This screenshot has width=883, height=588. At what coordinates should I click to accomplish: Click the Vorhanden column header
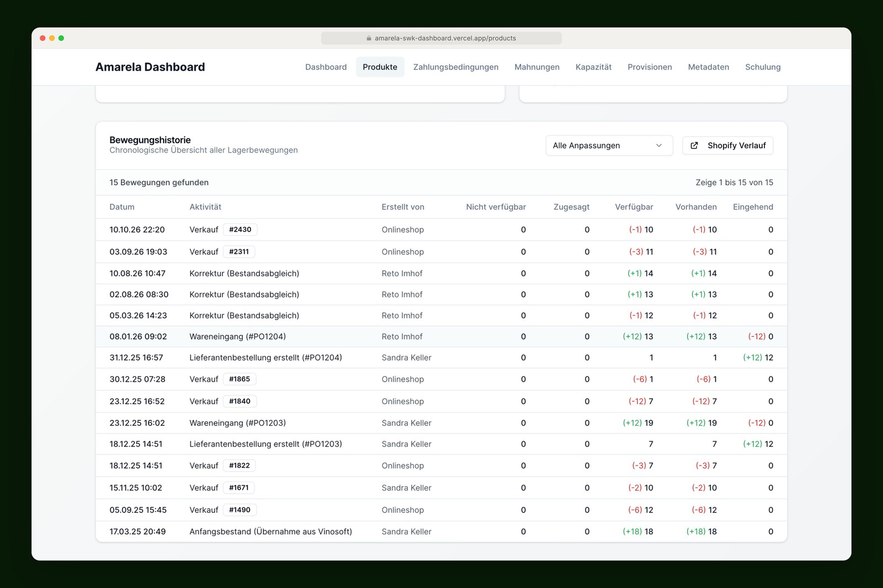[x=696, y=207]
